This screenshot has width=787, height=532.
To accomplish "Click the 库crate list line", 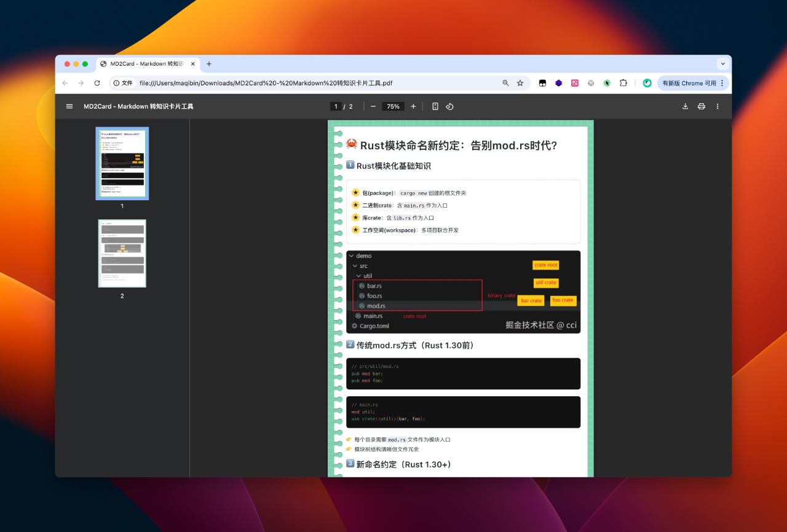I will [393, 217].
